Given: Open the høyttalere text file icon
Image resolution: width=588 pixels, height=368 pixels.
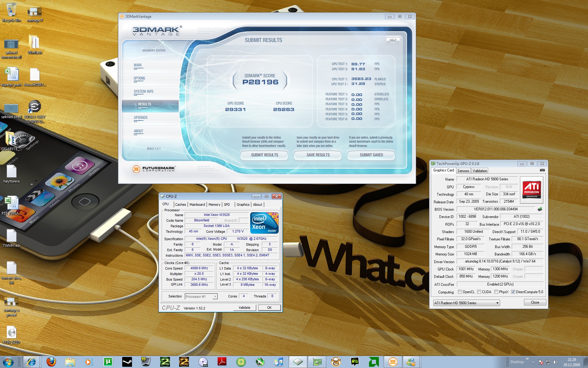Looking at the screenshot, I should [x=12, y=174].
